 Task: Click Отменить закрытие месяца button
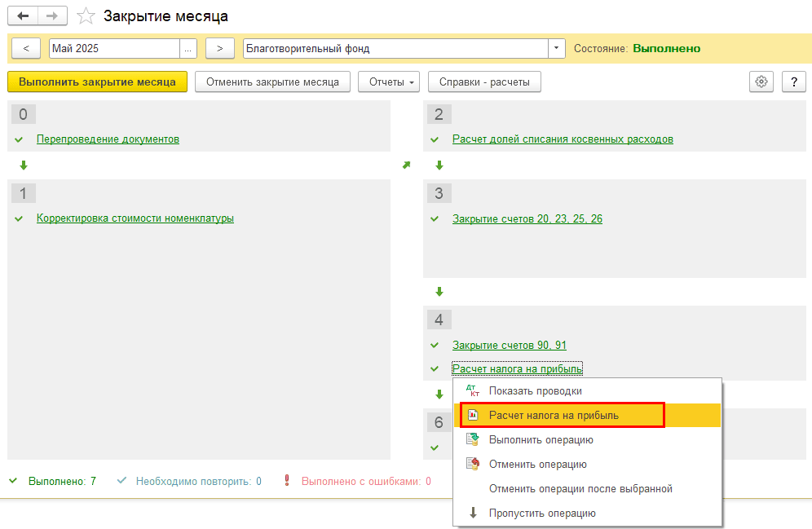(272, 82)
